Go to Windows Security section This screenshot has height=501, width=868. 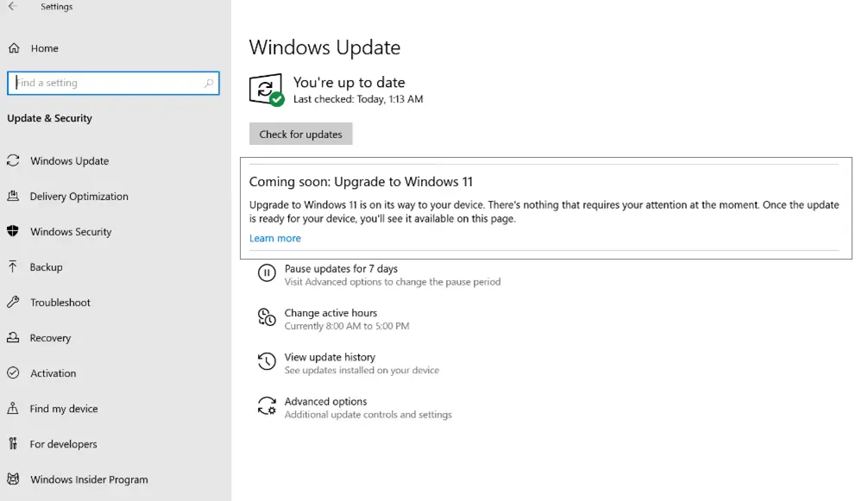(71, 232)
